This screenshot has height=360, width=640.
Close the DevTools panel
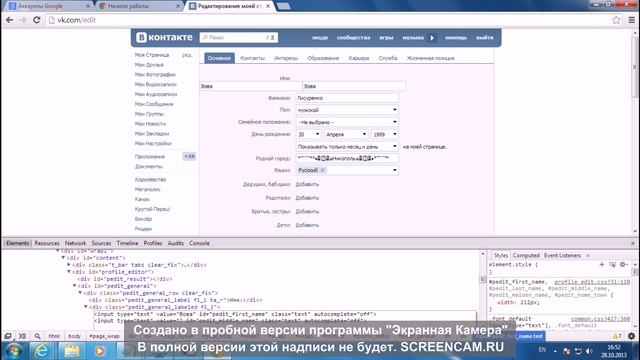633,243
